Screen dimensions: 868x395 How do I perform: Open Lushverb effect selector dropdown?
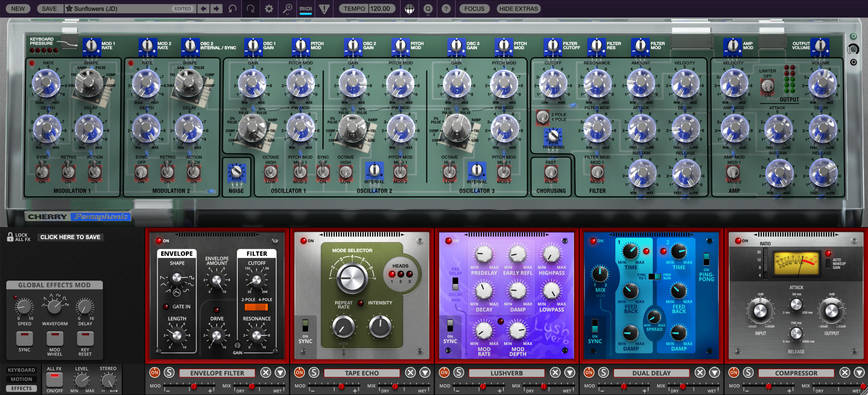point(570,373)
